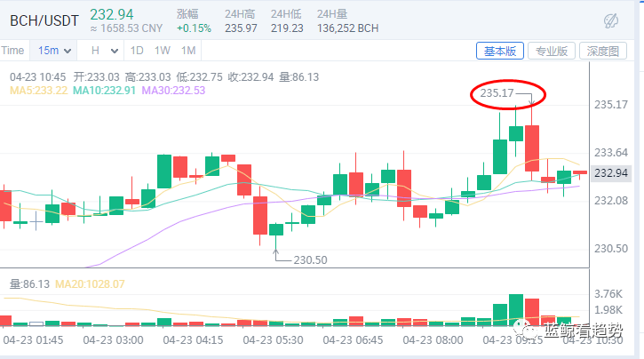Click the 232.94 last price

pyautogui.click(x=112, y=15)
